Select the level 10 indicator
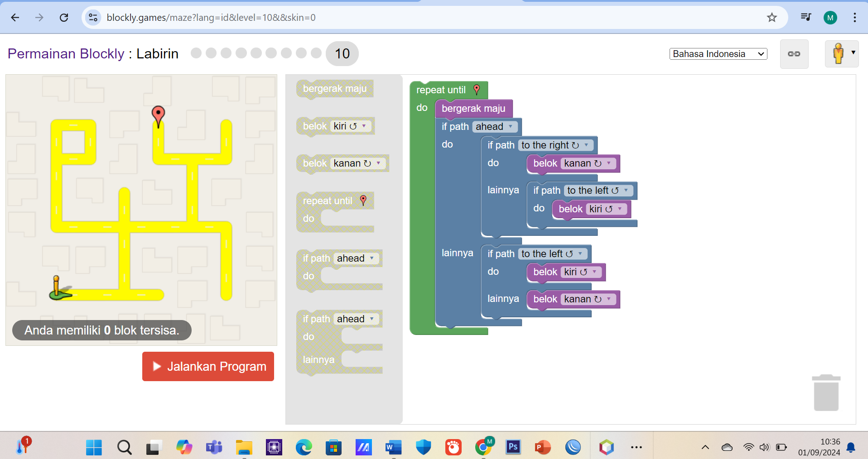This screenshot has height=459, width=868. point(342,54)
